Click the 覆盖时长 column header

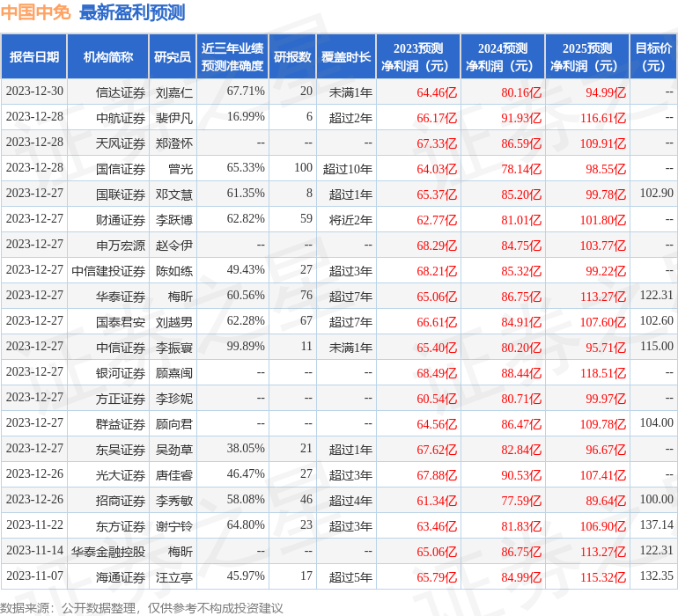[x=346, y=56]
